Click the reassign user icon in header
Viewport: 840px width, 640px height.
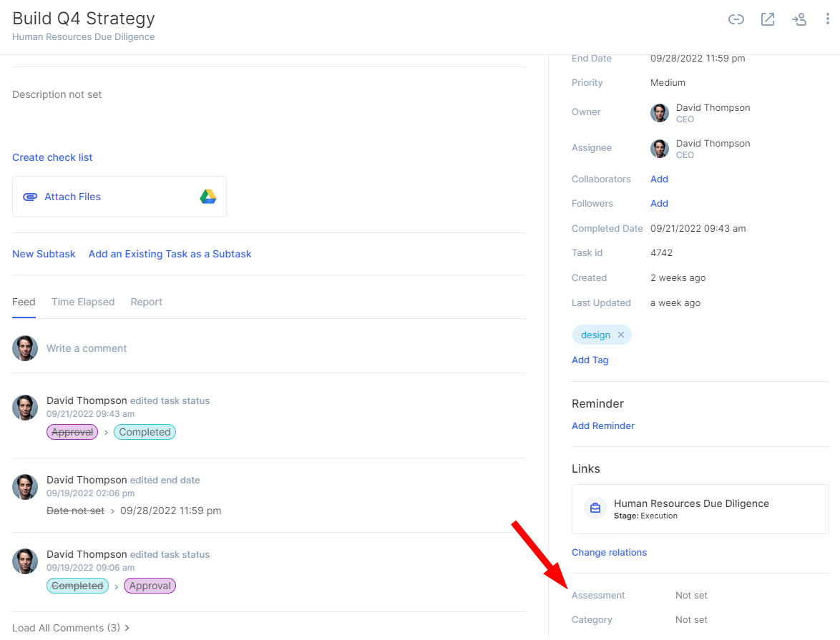[799, 20]
